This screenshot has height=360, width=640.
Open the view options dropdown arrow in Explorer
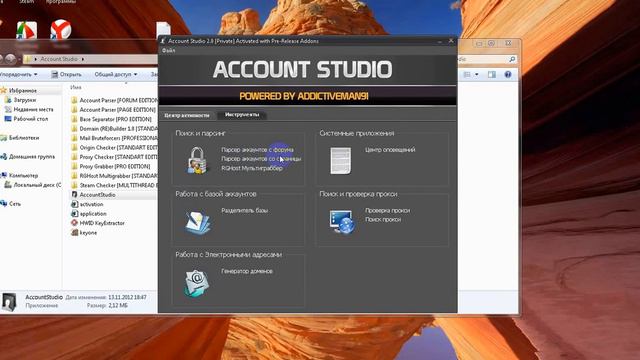[476, 75]
